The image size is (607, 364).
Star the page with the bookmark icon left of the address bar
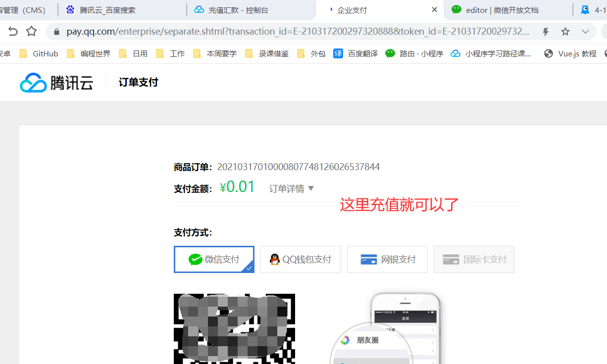31,32
